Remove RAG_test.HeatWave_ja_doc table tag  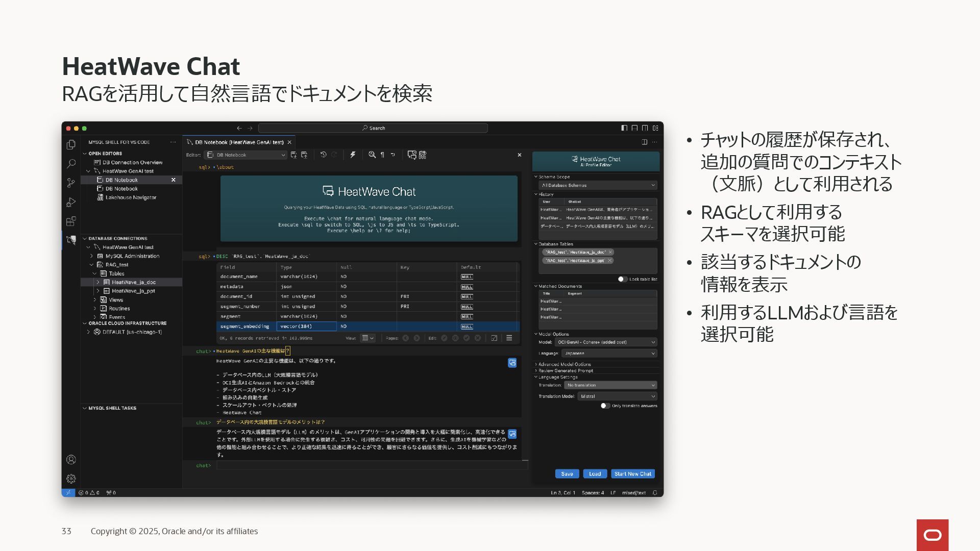pos(610,252)
